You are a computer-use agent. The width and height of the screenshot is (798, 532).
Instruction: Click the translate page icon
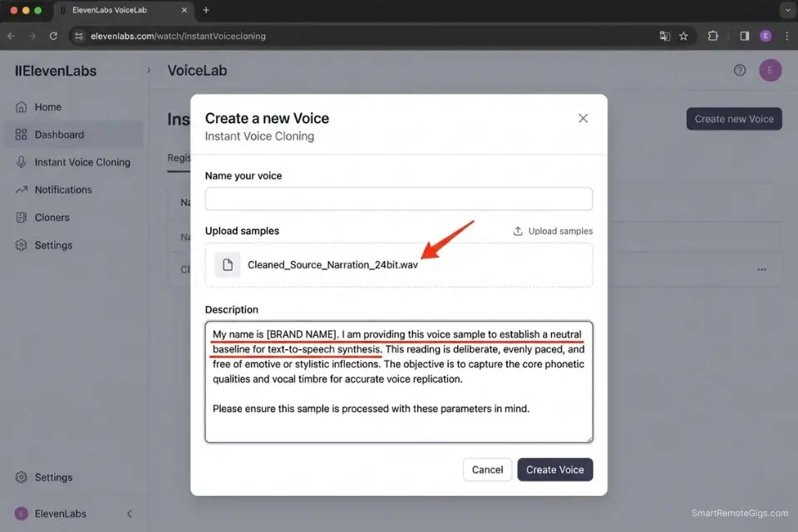pos(665,36)
